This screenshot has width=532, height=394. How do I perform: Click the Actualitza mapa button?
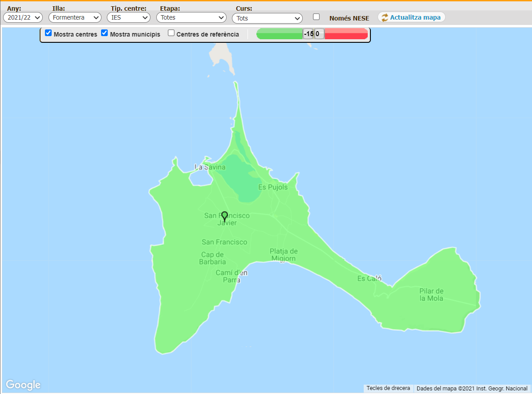point(411,17)
